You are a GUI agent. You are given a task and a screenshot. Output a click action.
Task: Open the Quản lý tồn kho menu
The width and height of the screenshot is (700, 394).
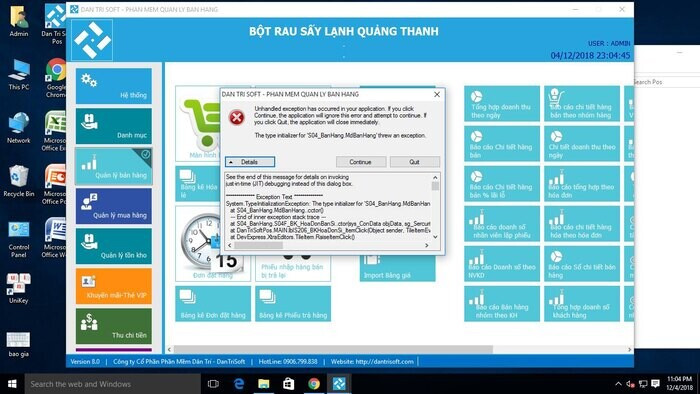113,246
